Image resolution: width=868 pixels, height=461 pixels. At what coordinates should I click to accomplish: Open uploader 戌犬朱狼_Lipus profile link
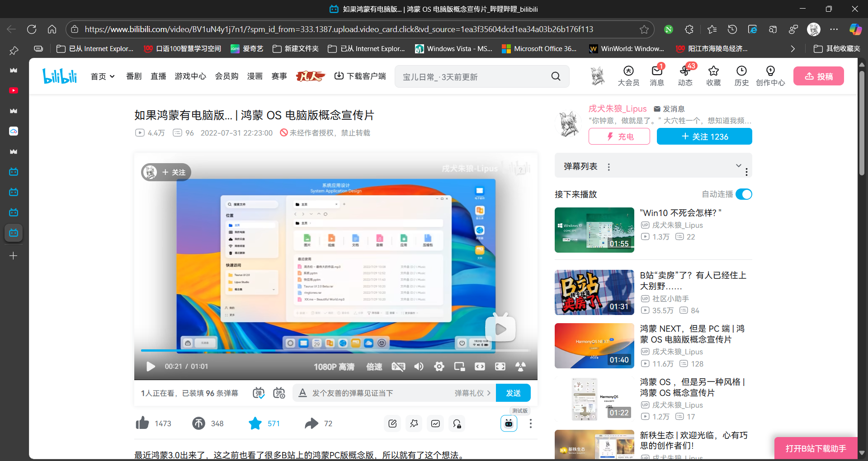coord(618,108)
